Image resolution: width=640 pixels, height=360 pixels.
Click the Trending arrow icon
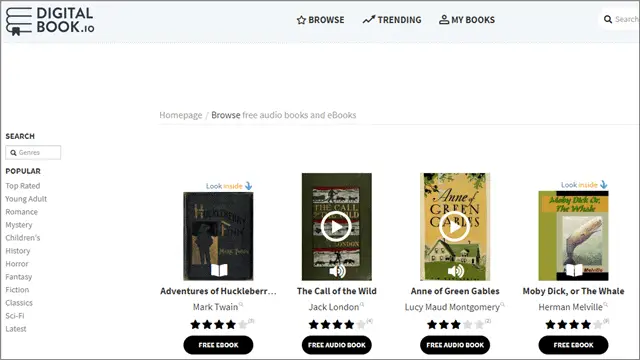point(369,20)
